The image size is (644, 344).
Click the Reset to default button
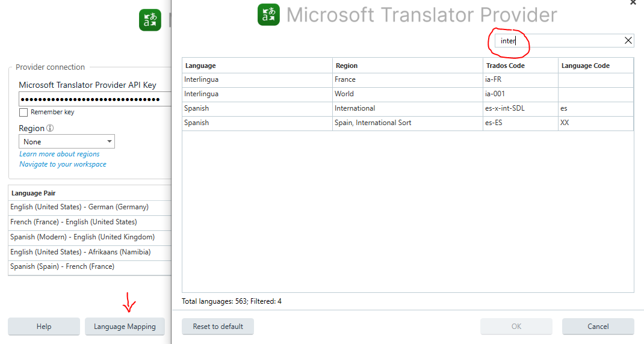point(218,327)
